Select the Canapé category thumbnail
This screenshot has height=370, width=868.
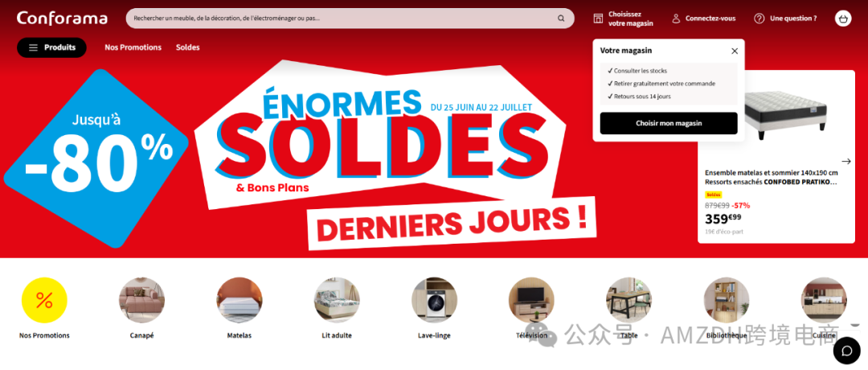pyautogui.click(x=141, y=300)
